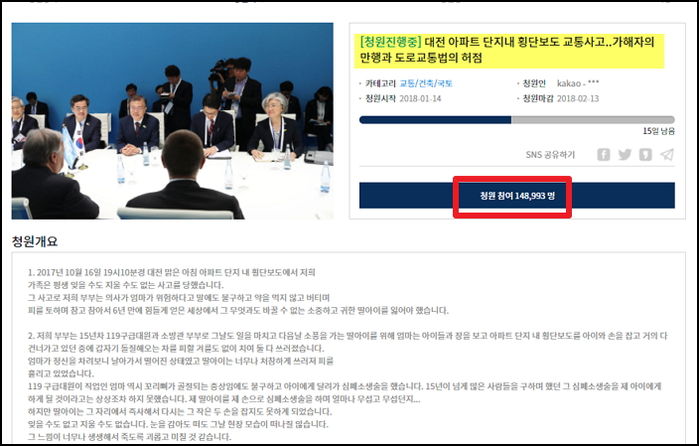Share the petition via Twitter icon
This screenshot has height=446, width=699.
coord(625,155)
